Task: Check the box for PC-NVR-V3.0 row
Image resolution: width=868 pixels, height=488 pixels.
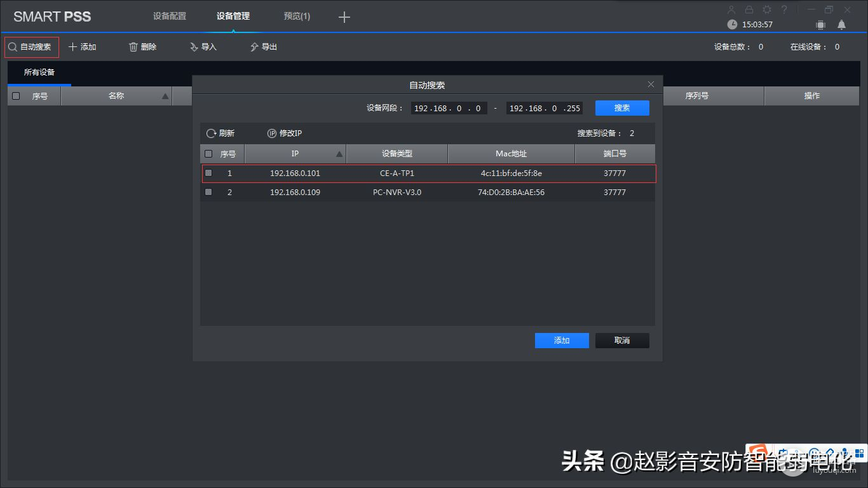Action: pos(208,192)
